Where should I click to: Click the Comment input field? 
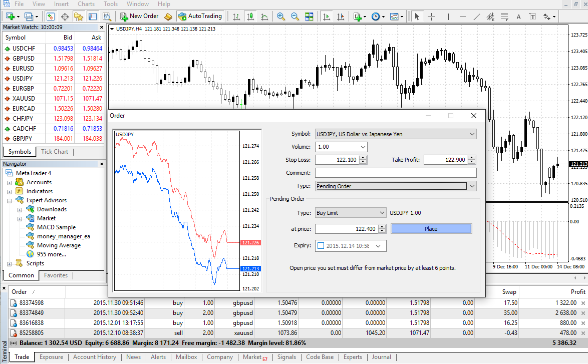click(395, 173)
